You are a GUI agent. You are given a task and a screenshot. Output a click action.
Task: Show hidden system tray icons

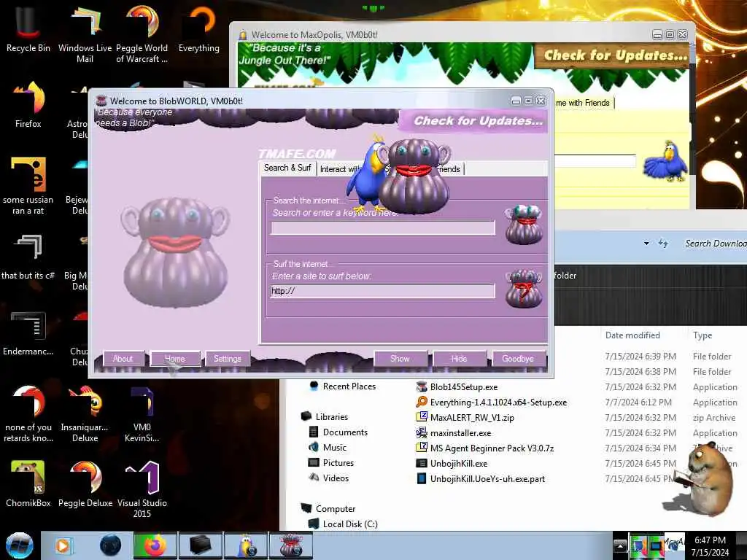(x=620, y=545)
